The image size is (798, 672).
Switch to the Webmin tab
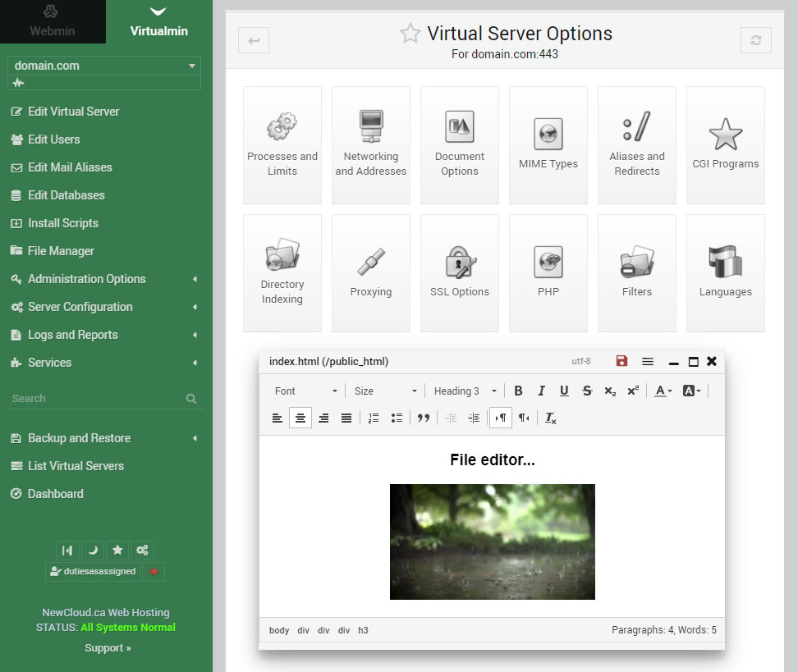(53, 21)
